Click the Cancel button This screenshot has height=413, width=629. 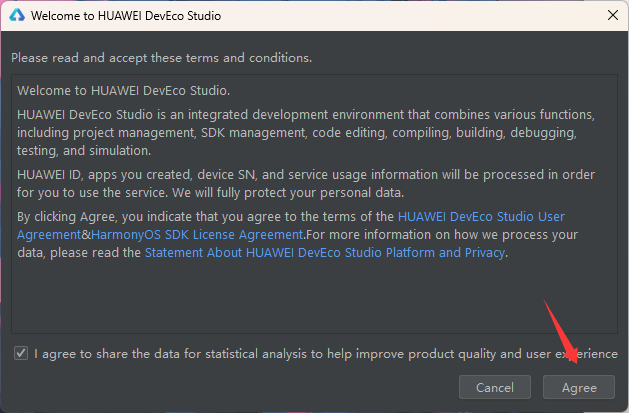point(495,387)
